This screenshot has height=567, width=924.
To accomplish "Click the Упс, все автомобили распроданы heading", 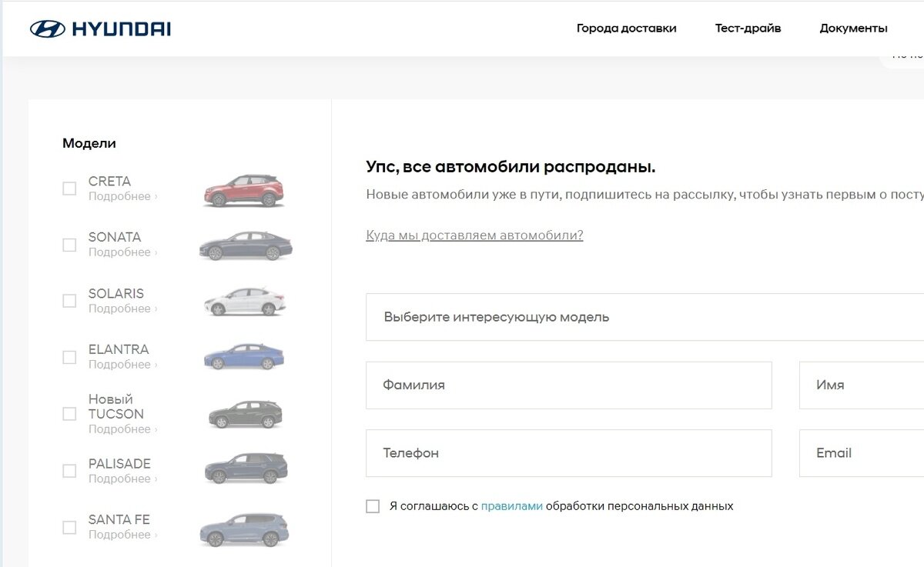I will tap(511, 167).
